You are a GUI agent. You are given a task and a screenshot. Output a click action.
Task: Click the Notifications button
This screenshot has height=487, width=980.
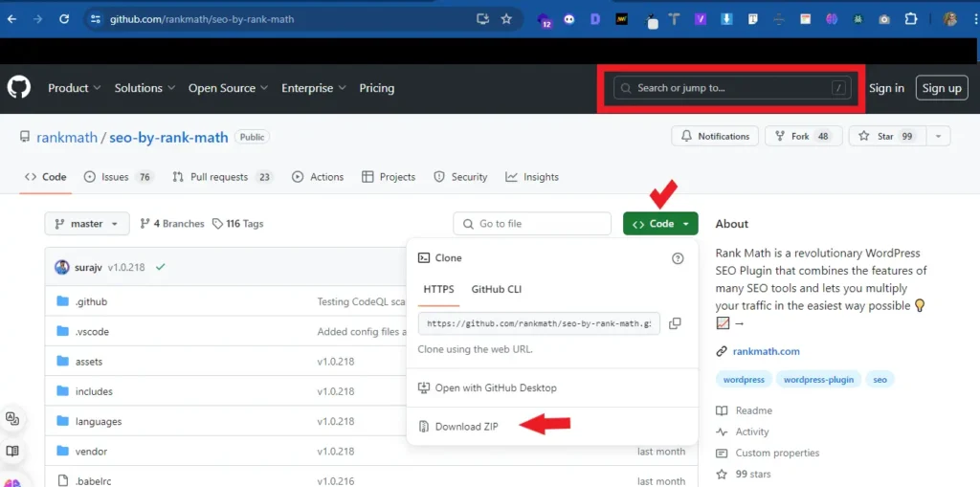715,136
